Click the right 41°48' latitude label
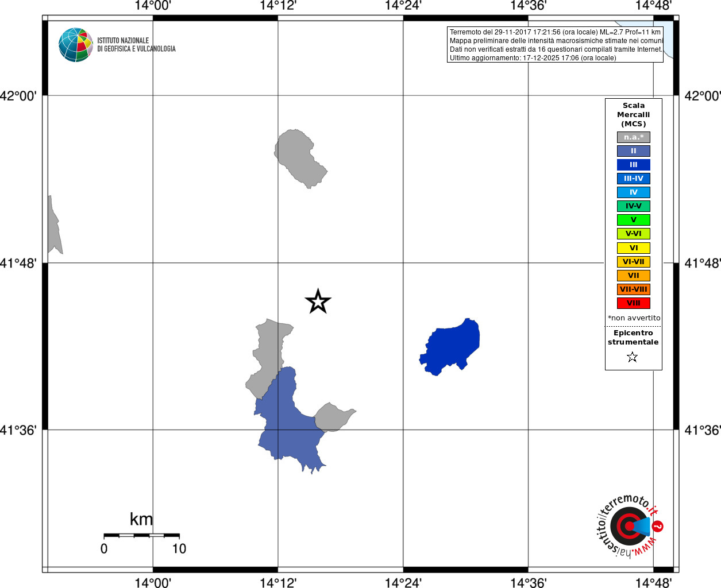 click(703, 264)
